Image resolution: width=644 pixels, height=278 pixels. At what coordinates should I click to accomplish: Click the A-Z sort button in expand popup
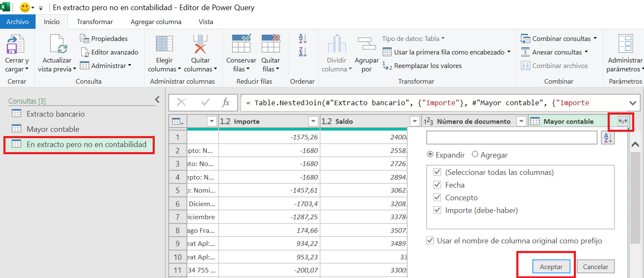(x=608, y=138)
